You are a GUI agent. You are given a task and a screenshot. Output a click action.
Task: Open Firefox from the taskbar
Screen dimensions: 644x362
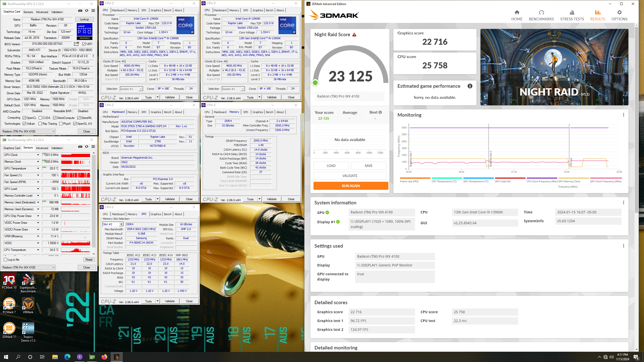pyautogui.click(x=104, y=357)
